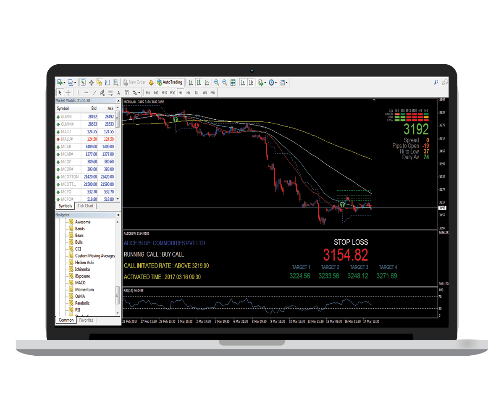Expand the Templates dropdown arrow

click(287, 83)
